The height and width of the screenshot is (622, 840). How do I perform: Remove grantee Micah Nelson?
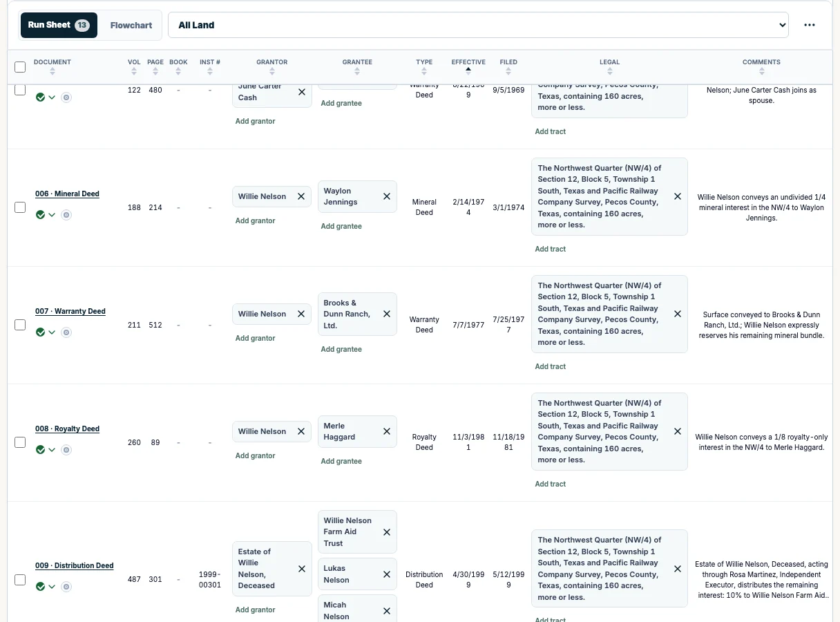[x=387, y=611]
